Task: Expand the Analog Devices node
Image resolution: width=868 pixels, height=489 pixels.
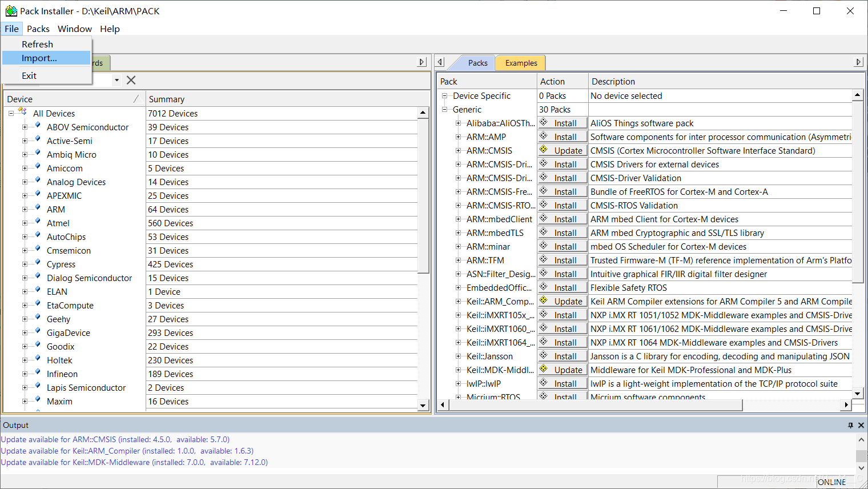Action: click(25, 182)
